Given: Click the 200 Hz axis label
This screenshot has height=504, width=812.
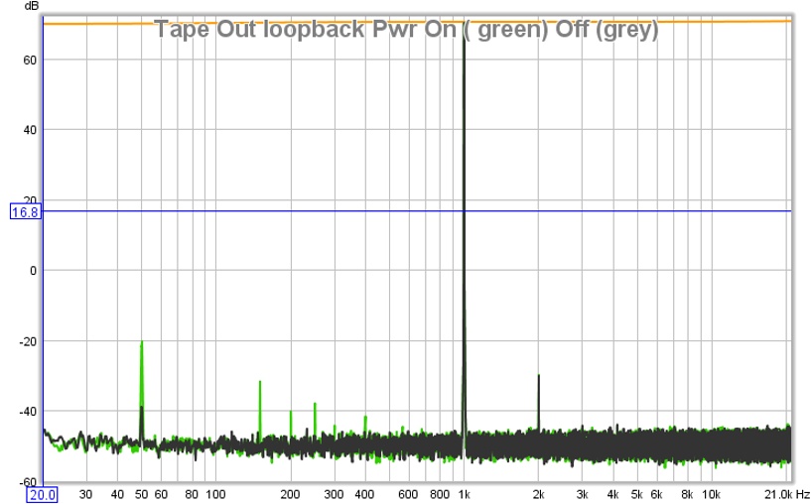Looking at the screenshot, I should 290,495.
